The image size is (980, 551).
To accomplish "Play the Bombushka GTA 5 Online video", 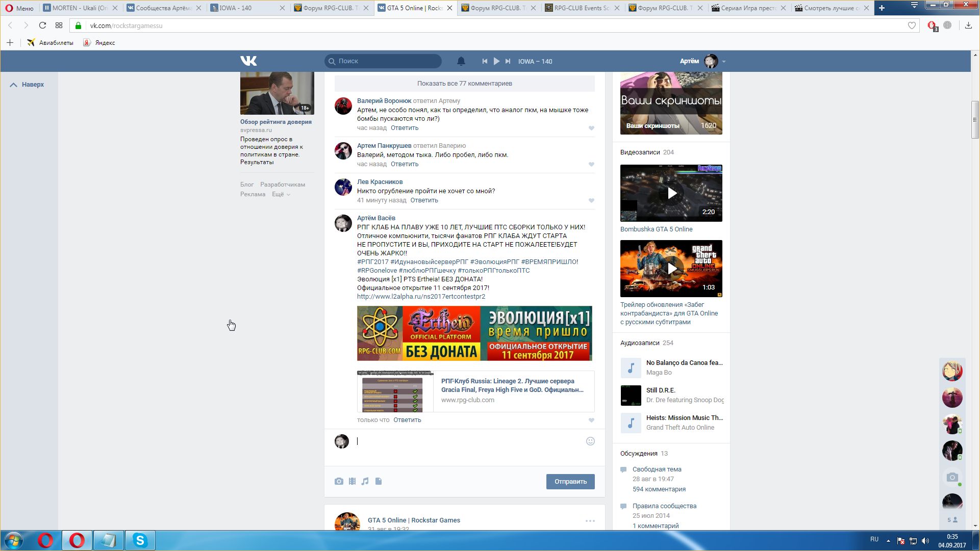I will tap(671, 193).
